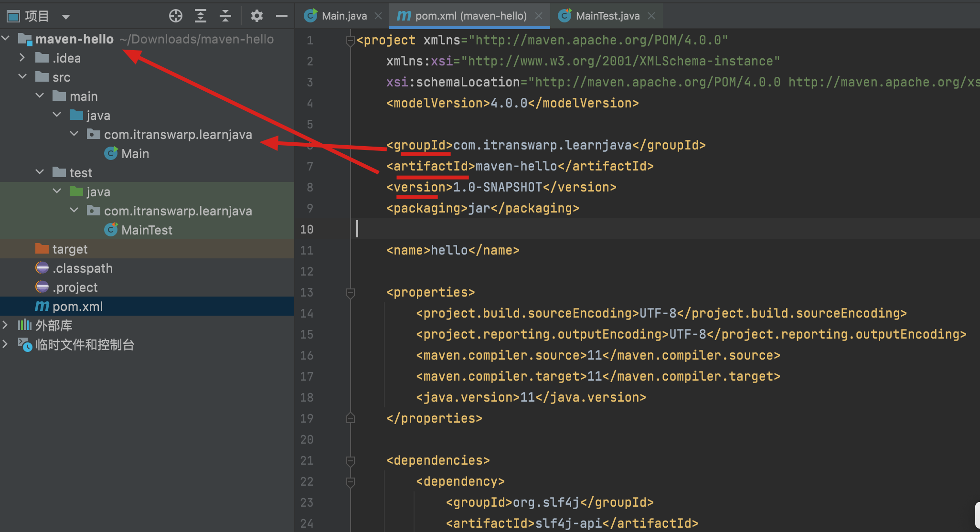Fold the project tag at line 1

click(350, 41)
